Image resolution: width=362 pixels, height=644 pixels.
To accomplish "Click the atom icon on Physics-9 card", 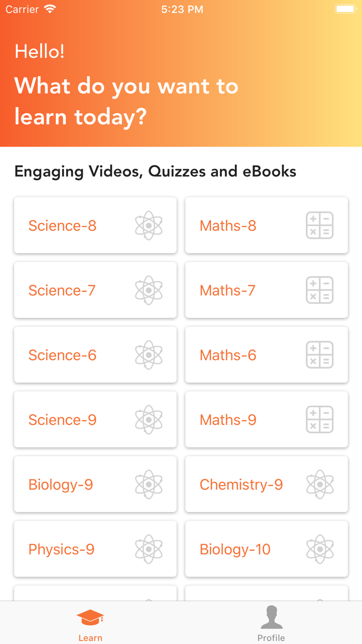I will pyautogui.click(x=149, y=549).
